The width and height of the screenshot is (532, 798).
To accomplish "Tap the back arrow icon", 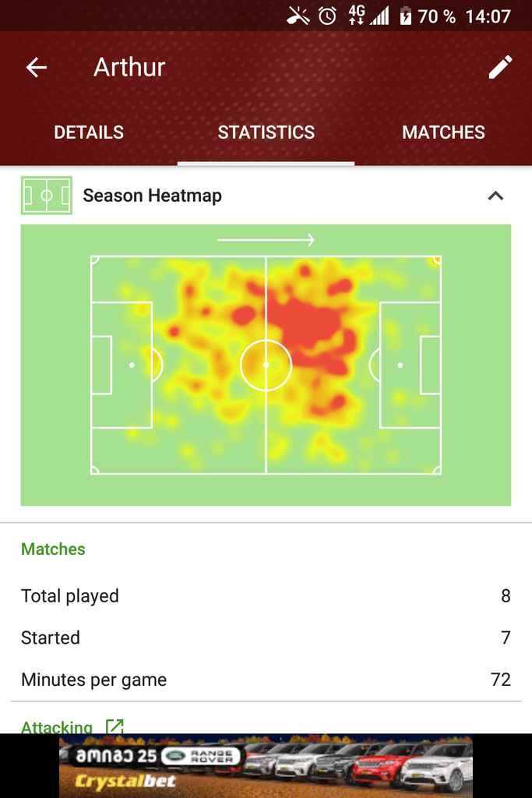I will click(37, 67).
